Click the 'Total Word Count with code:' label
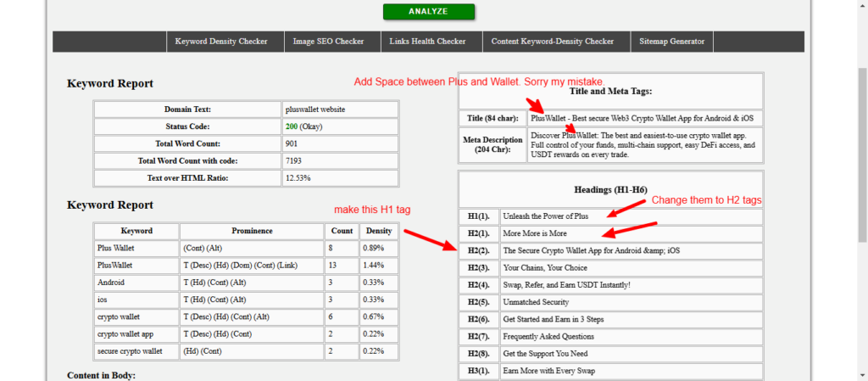This screenshot has height=381, width=868. (x=187, y=161)
